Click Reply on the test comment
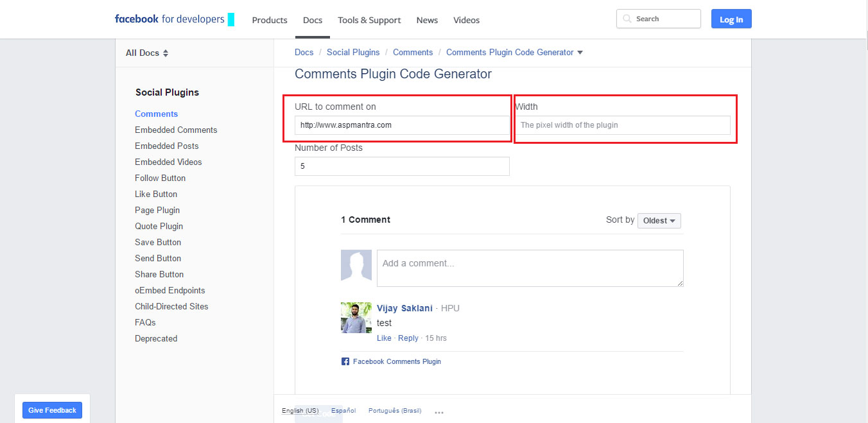 point(408,338)
